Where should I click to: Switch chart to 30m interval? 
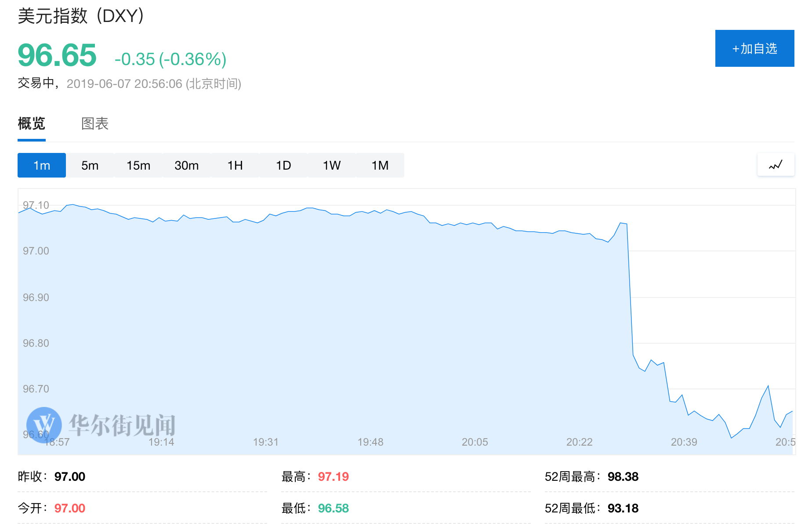pyautogui.click(x=187, y=165)
